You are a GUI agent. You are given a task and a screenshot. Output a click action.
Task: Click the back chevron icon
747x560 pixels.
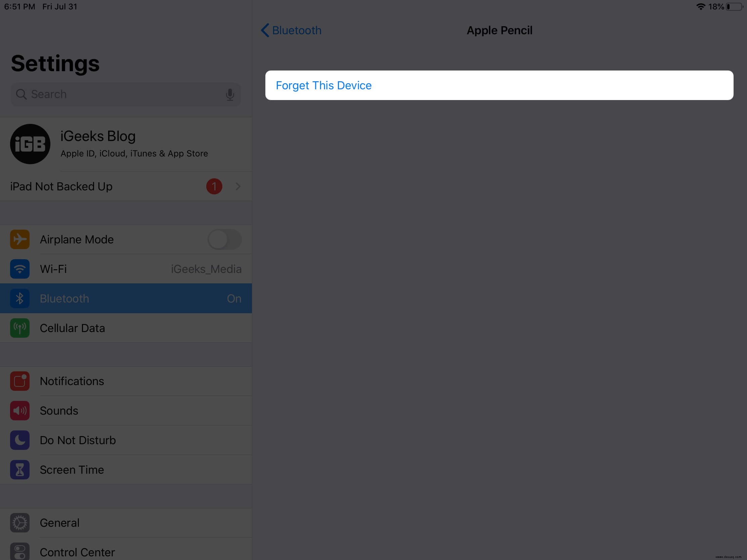[x=265, y=30]
